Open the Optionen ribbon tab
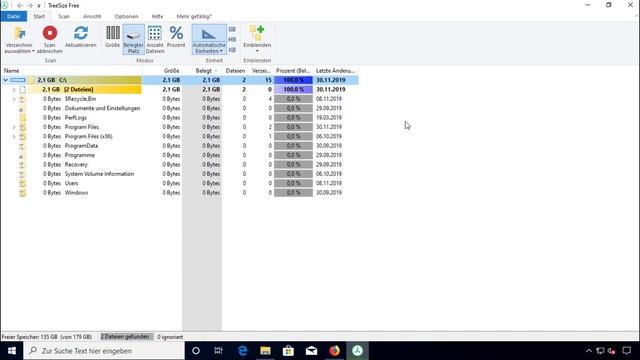Image resolution: width=640 pixels, height=360 pixels. tap(127, 16)
